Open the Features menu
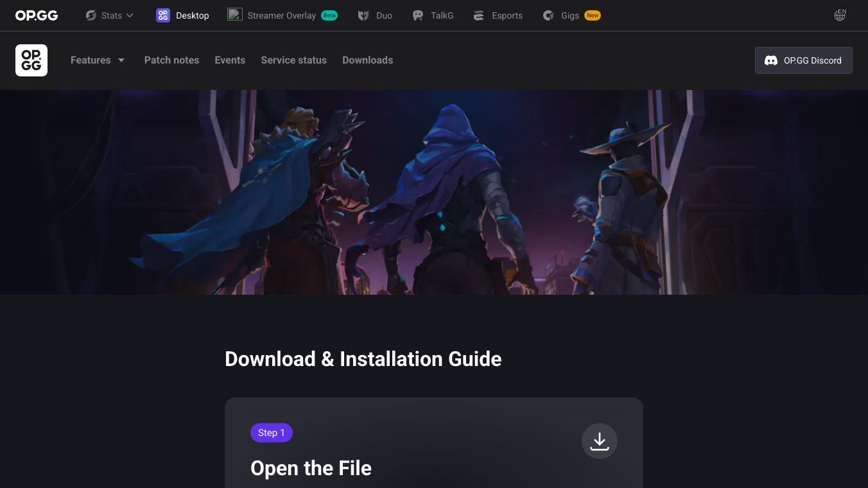This screenshot has width=868, height=488. [x=91, y=60]
